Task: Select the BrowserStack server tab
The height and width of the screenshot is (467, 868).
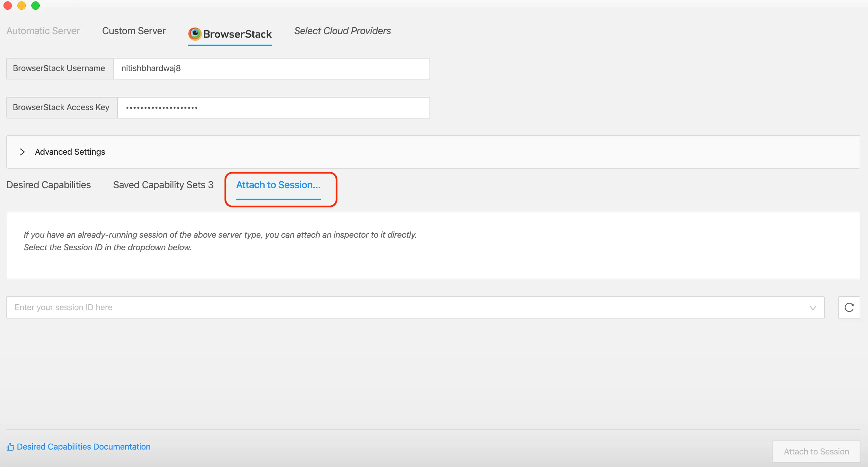Action: pyautogui.click(x=237, y=34)
